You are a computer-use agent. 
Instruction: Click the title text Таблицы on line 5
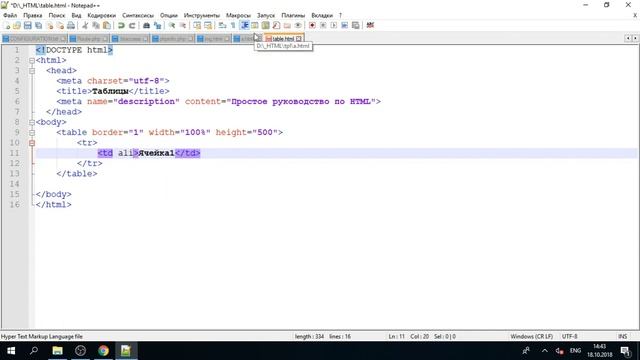(110, 91)
